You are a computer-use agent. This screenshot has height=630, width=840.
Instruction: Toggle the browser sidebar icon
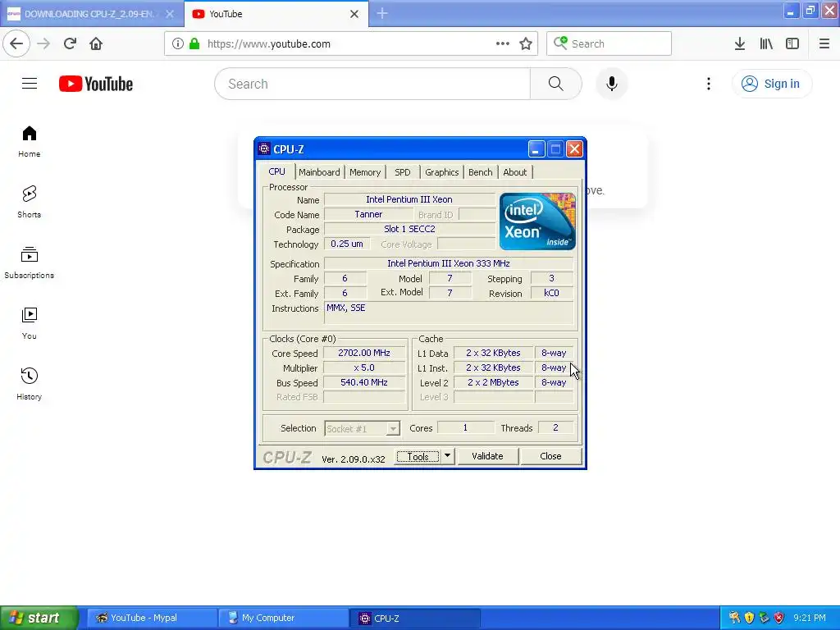tap(792, 43)
